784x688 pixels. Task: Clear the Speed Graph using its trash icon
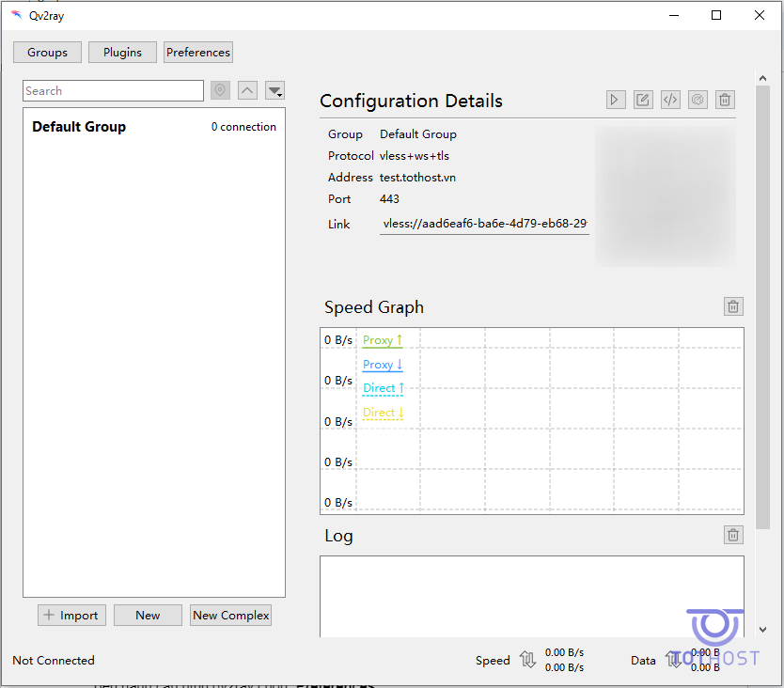coord(733,306)
